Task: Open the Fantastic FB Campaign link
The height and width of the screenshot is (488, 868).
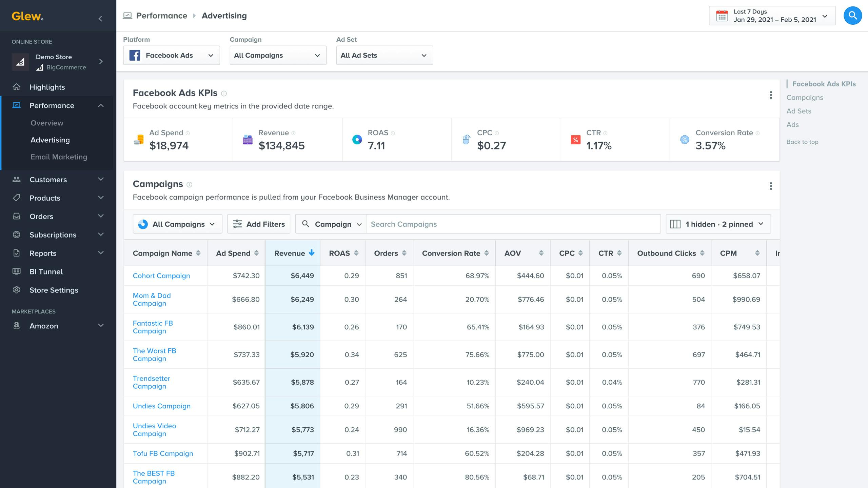Action: [153, 327]
